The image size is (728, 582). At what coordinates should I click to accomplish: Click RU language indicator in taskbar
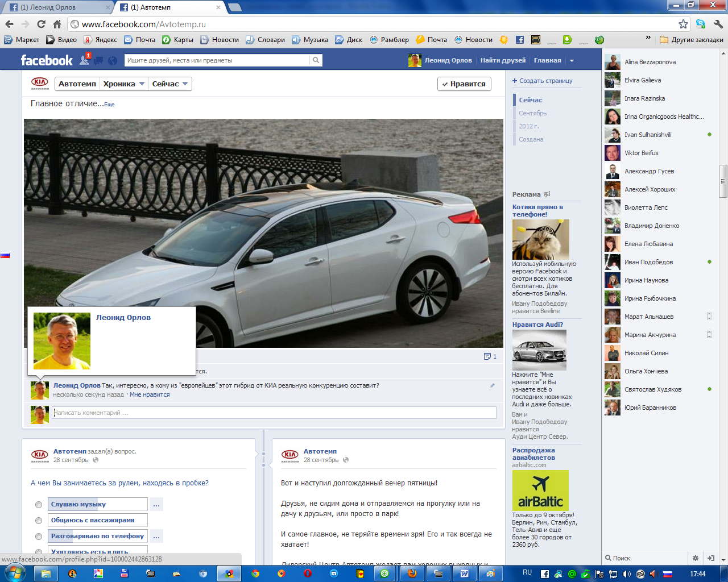tap(527, 573)
